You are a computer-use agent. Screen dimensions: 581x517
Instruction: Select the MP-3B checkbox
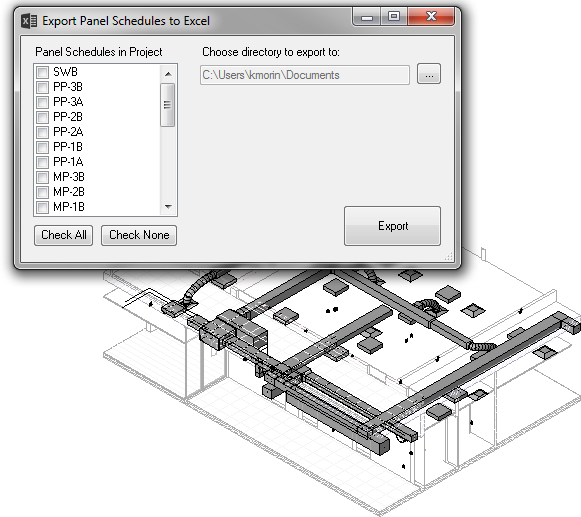coord(43,177)
